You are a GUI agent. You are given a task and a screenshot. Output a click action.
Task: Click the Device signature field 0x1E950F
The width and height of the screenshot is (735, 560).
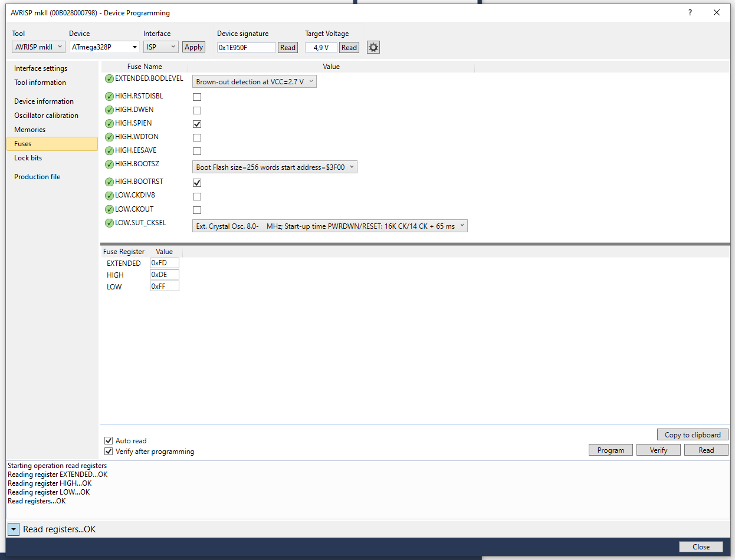[x=247, y=48]
